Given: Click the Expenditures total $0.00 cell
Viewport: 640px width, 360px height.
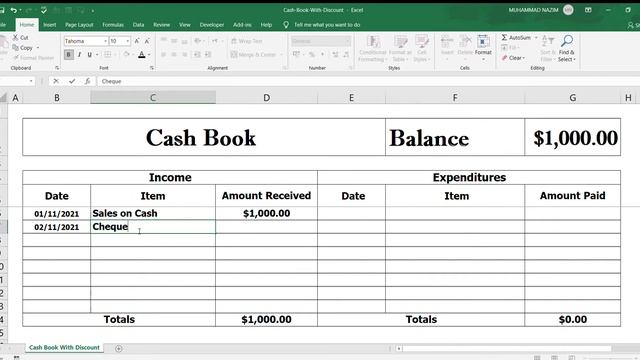Looking at the screenshot, I should pos(573,320).
